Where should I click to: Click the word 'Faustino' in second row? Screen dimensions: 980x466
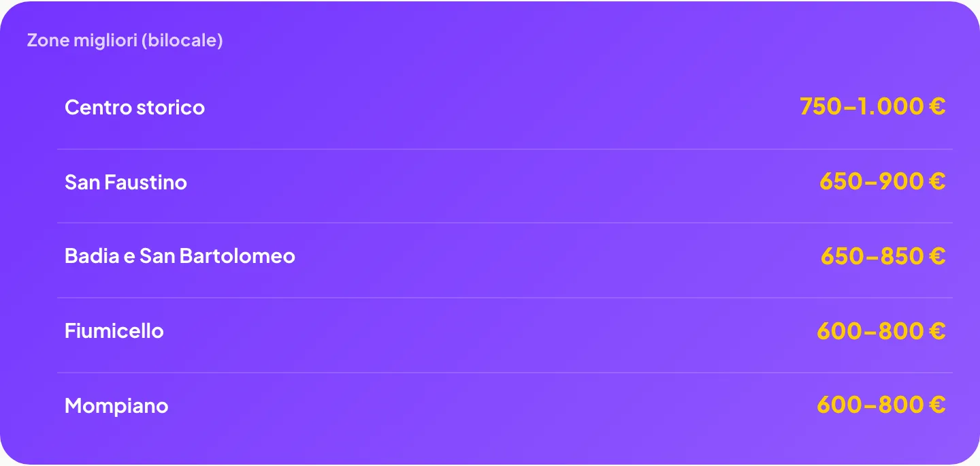click(146, 182)
